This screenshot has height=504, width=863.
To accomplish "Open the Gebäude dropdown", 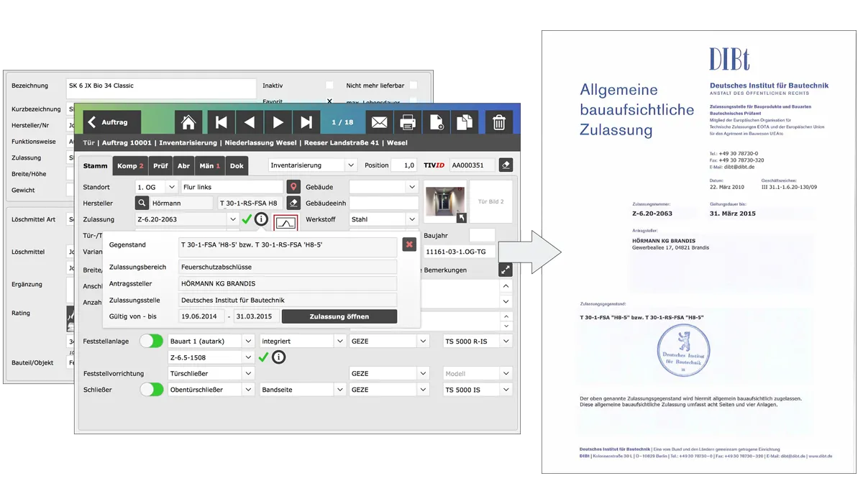I will click(x=384, y=187).
